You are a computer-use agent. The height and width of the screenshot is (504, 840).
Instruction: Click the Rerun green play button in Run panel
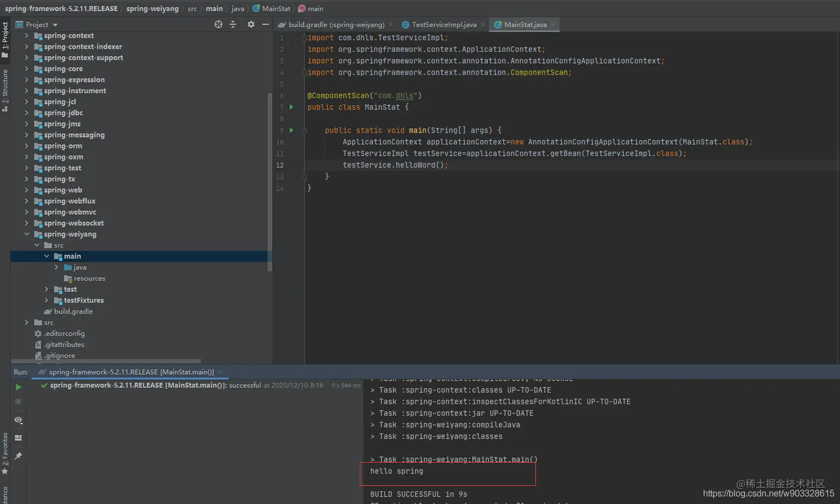coord(18,387)
